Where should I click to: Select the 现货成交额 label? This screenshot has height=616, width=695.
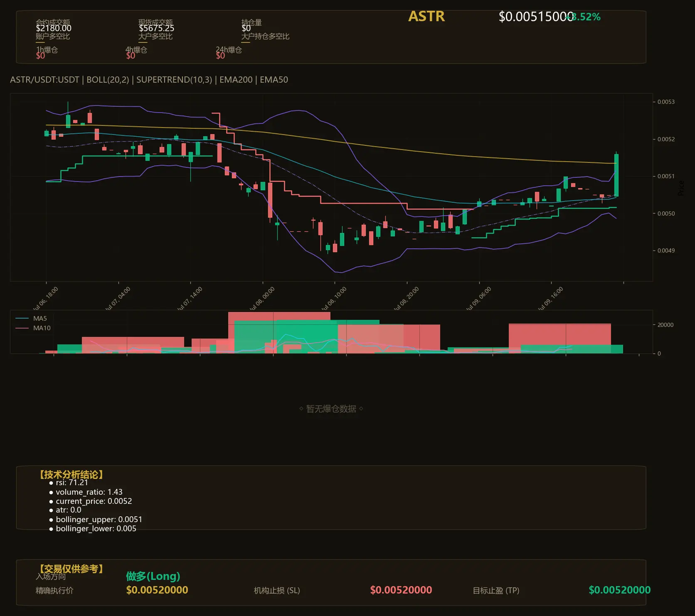155,22
